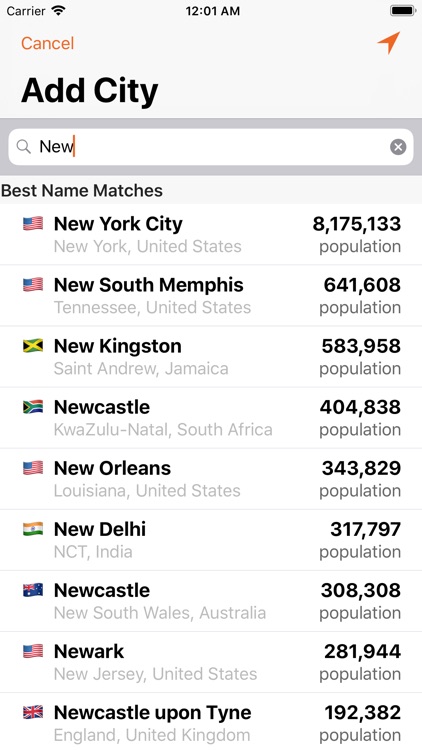This screenshot has width=422, height=750.
Task: Tap the magnifying glass search icon
Action: (23, 146)
